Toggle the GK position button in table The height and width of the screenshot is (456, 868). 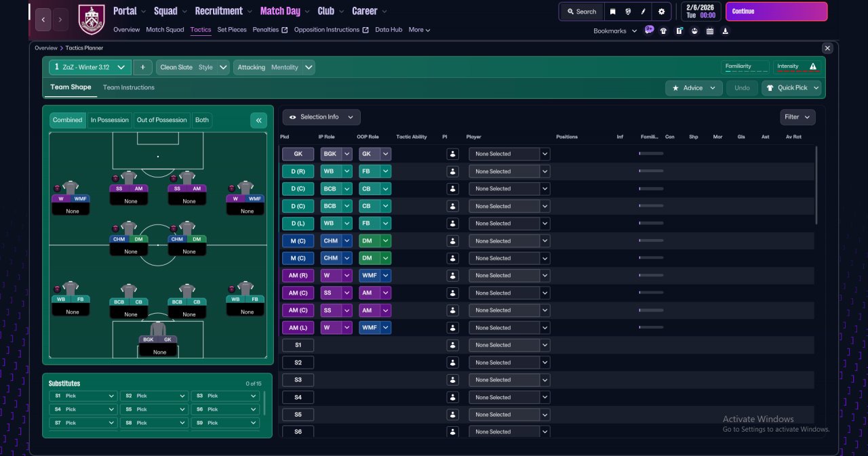click(298, 154)
